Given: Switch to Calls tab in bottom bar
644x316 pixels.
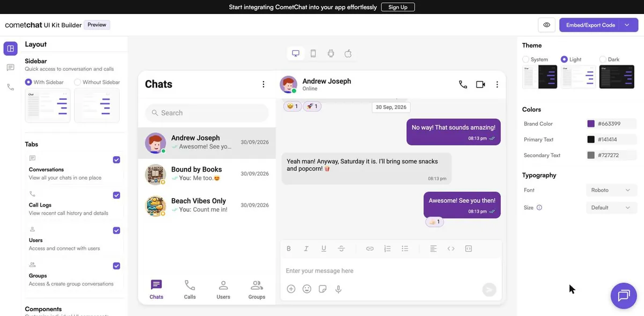Looking at the screenshot, I should coord(190,290).
